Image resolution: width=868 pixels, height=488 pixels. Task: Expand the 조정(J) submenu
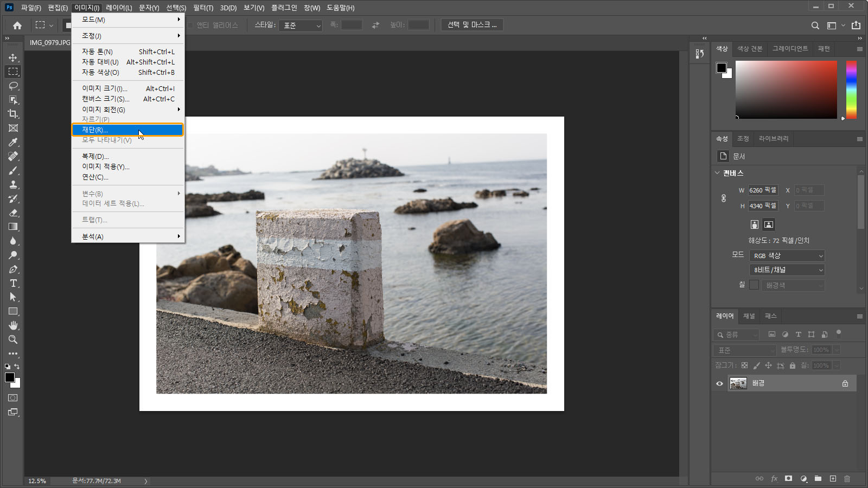(129, 36)
